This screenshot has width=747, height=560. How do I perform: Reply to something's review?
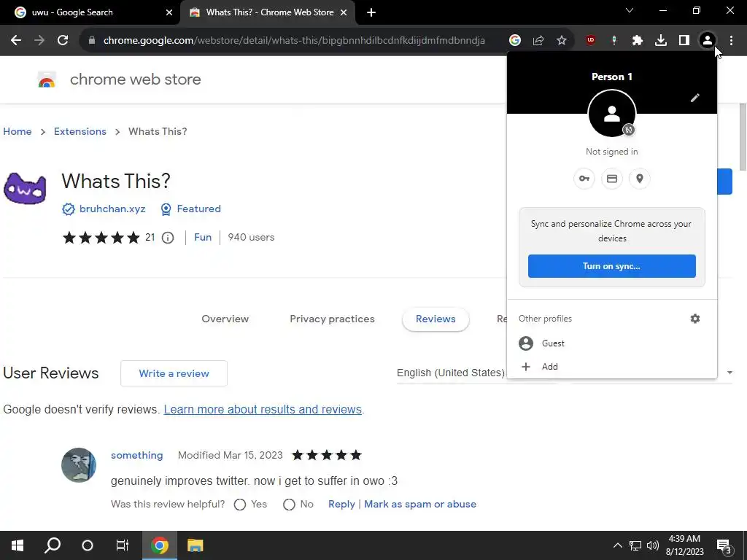(x=341, y=505)
